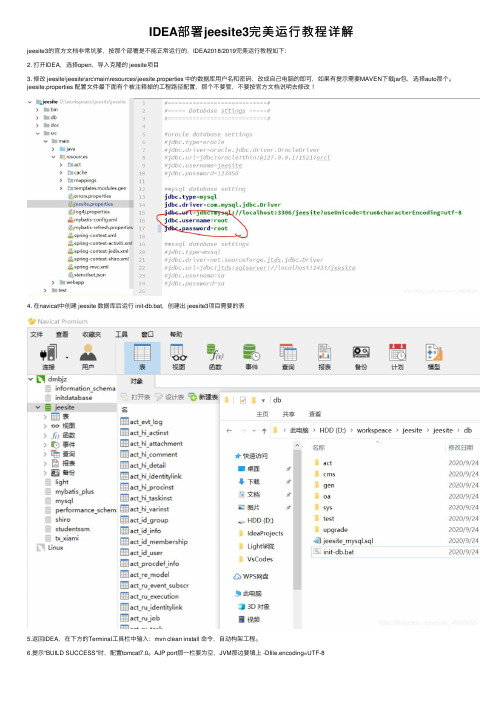Open the 工具 menu in Navicat
Screen dimensions: 504x713
click(121, 334)
